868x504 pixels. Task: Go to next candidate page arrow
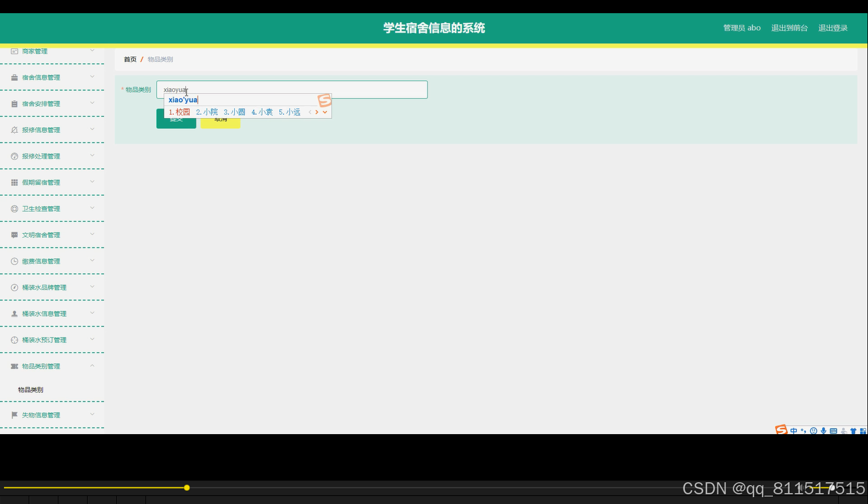click(x=317, y=112)
